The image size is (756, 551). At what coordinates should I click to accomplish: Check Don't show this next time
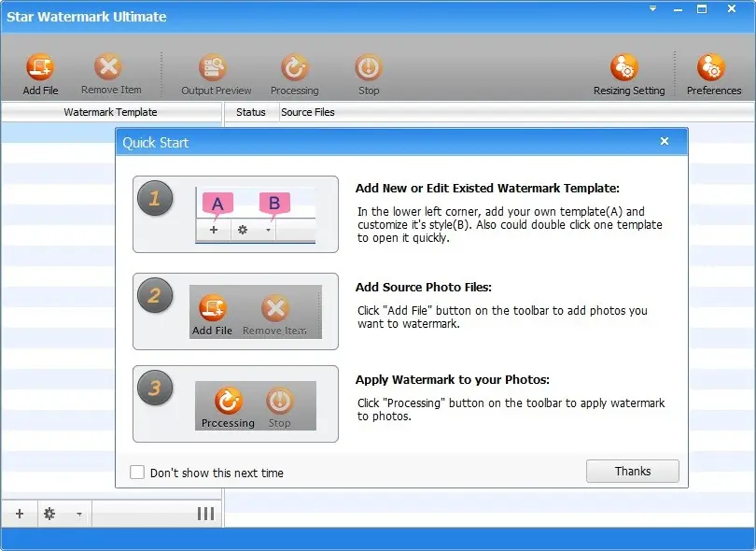click(137, 473)
